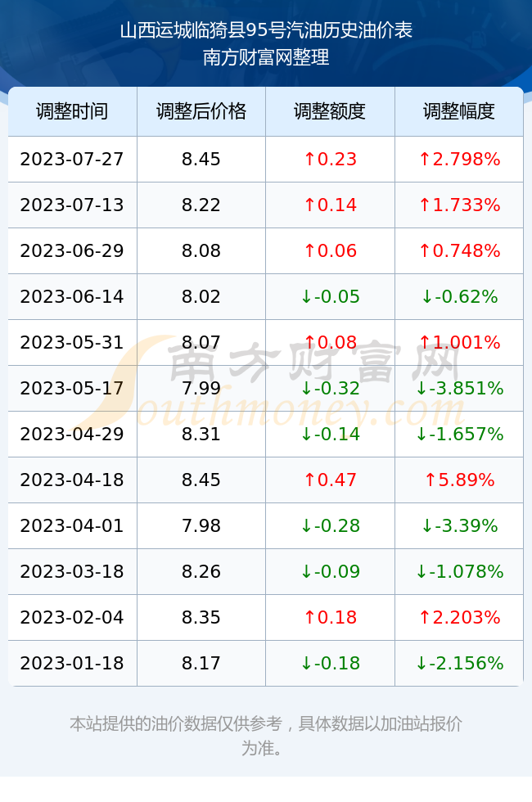
Task: Select the 2023-07-27 date cell
Action: click(x=72, y=159)
